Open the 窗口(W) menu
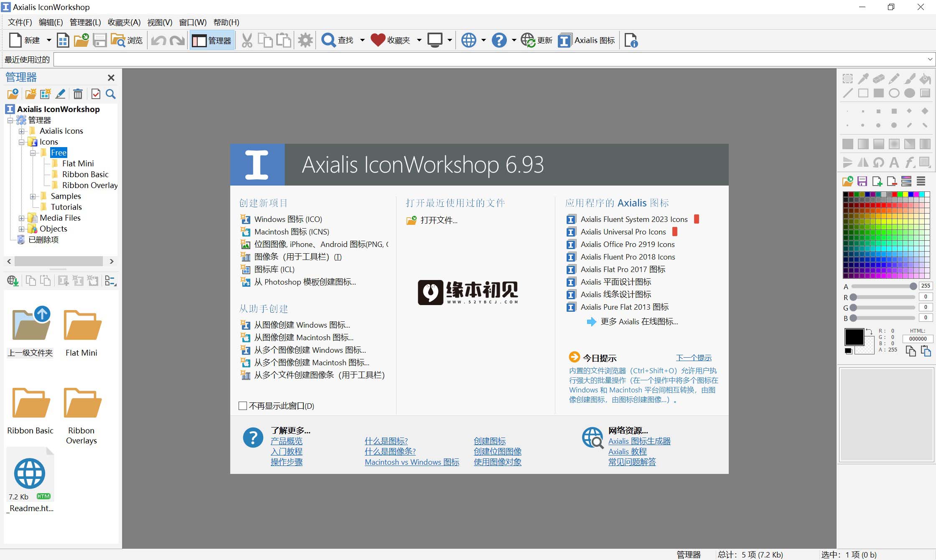 [x=193, y=22]
